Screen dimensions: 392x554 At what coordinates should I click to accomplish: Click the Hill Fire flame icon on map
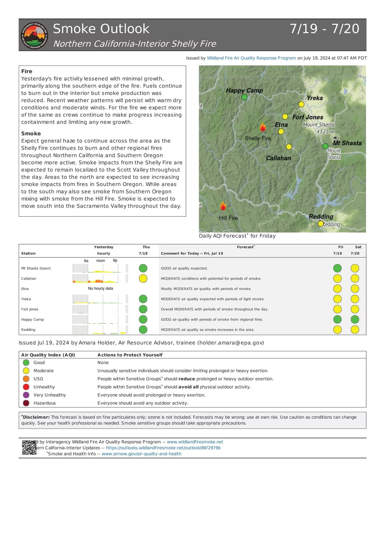(x=223, y=206)
